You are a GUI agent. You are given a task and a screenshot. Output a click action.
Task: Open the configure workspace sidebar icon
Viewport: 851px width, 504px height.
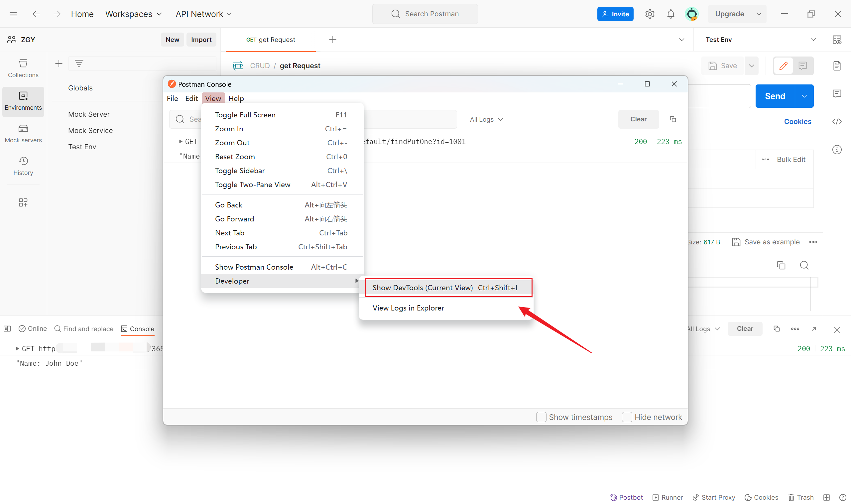pos(23,202)
